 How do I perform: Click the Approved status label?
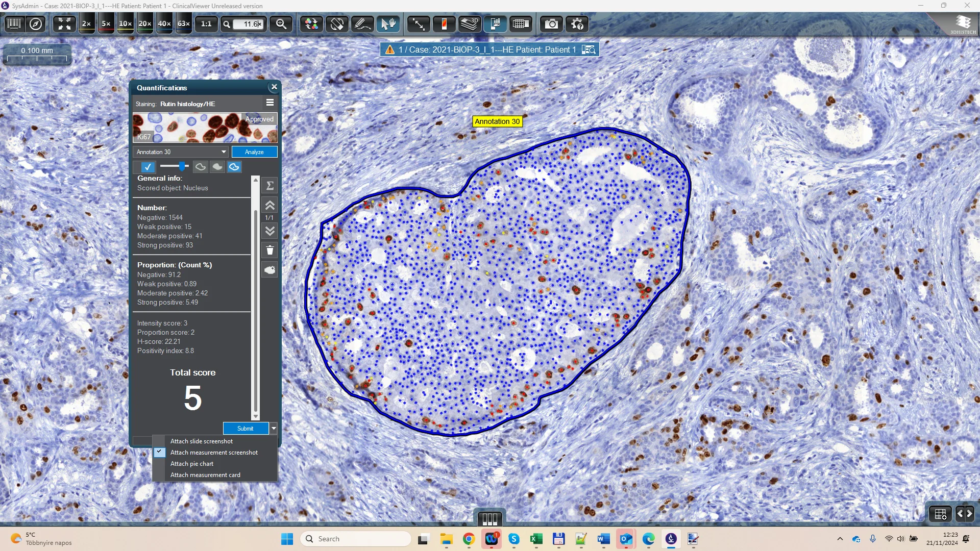[x=259, y=119]
